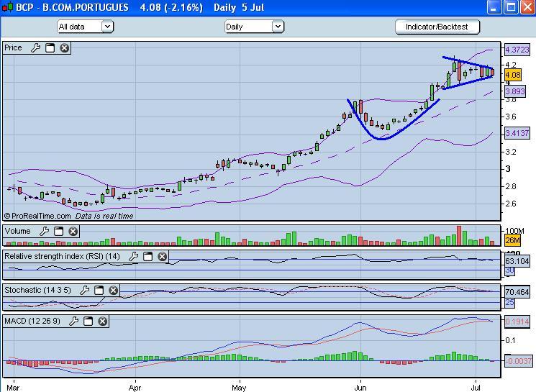The width and height of the screenshot is (536, 392).
Task: Open Volume panel settings wrench
Action: coord(44,232)
